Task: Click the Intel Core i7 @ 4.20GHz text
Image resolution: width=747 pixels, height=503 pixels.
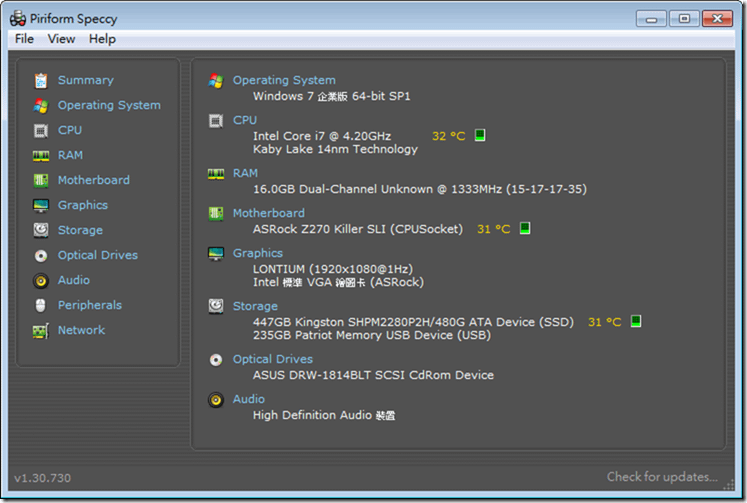Action: click(x=322, y=136)
